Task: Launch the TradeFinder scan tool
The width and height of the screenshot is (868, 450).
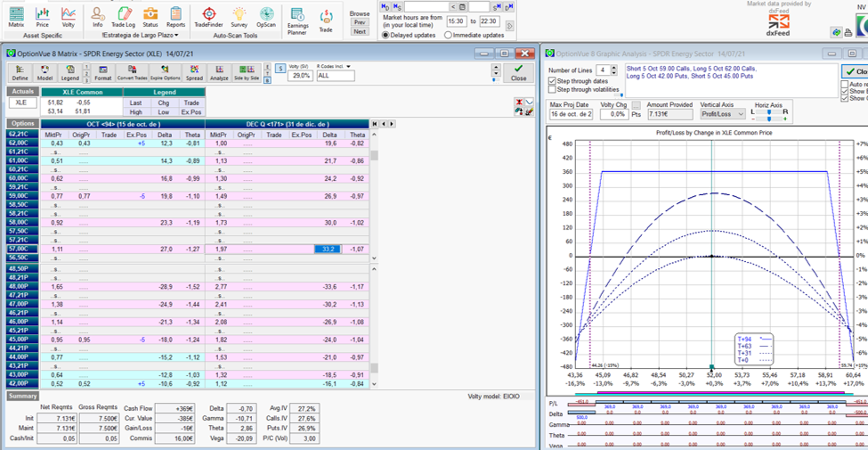Action: (208, 17)
